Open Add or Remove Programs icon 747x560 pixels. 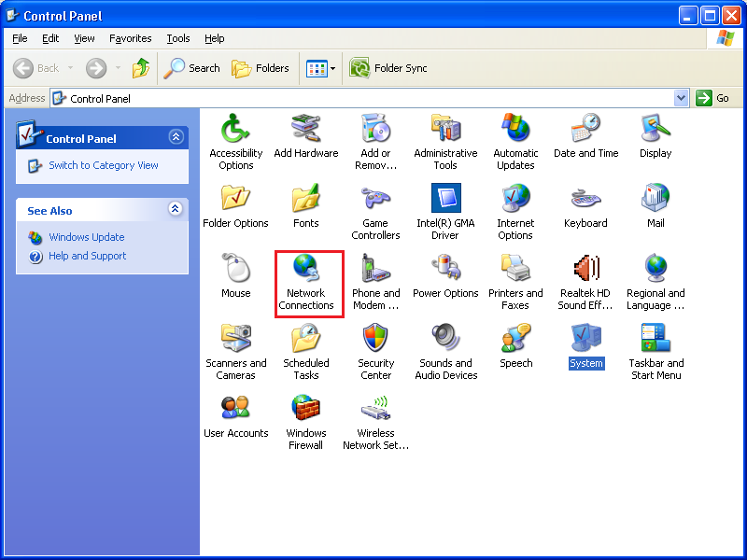tap(375, 142)
